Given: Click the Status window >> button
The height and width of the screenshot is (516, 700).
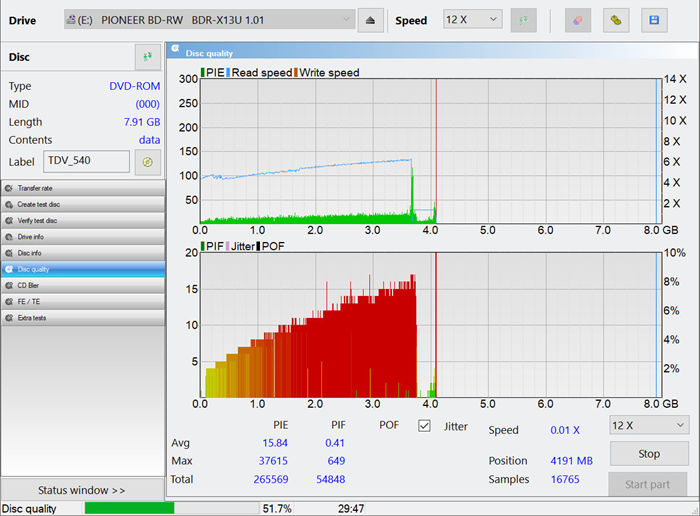Looking at the screenshot, I should pyautogui.click(x=82, y=490).
